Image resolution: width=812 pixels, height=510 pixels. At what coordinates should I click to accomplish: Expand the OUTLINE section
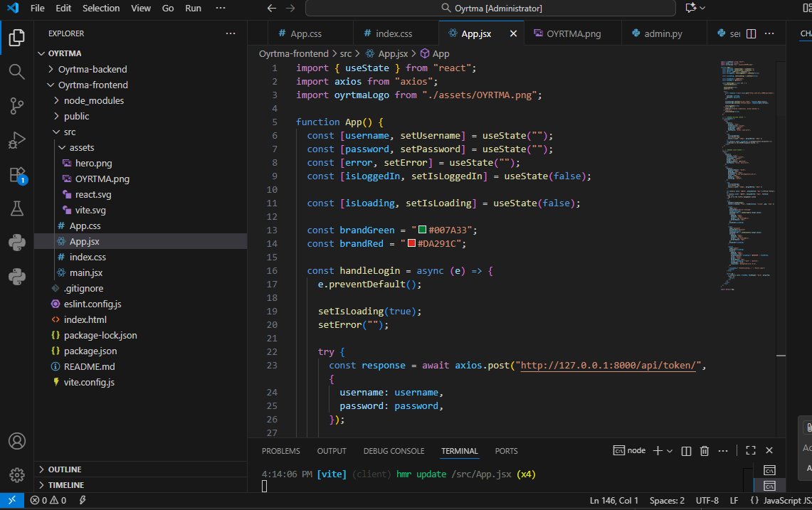pos(140,469)
